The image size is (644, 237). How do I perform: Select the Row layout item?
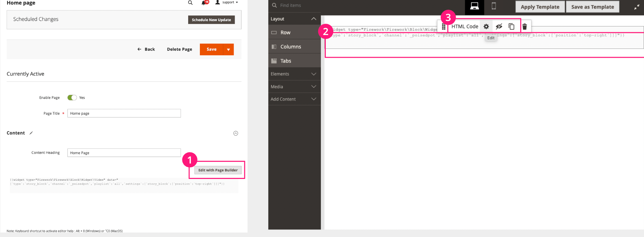(294, 33)
